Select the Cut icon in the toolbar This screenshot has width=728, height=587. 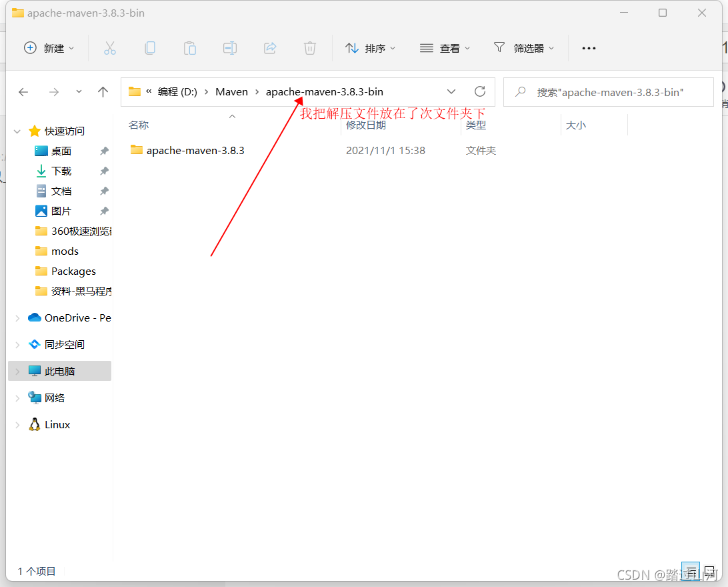pos(110,47)
